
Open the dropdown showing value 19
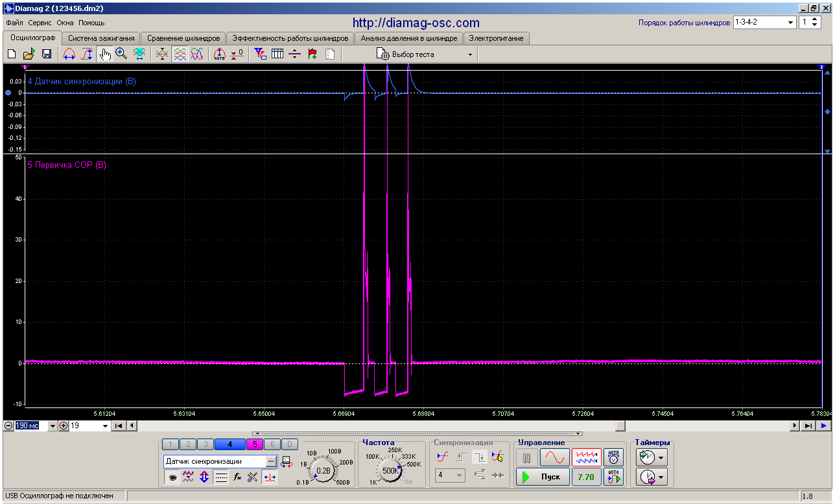coord(105,426)
